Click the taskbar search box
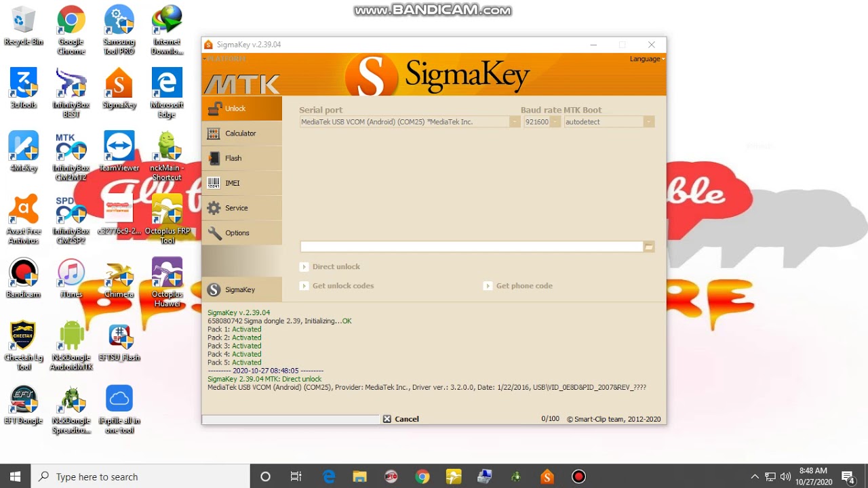 coord(141,476)
